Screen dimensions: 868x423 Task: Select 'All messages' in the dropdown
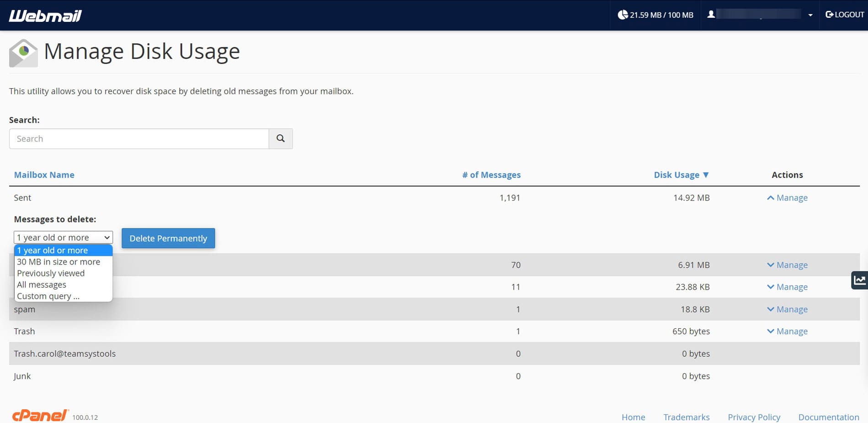(x=42, y=285)
